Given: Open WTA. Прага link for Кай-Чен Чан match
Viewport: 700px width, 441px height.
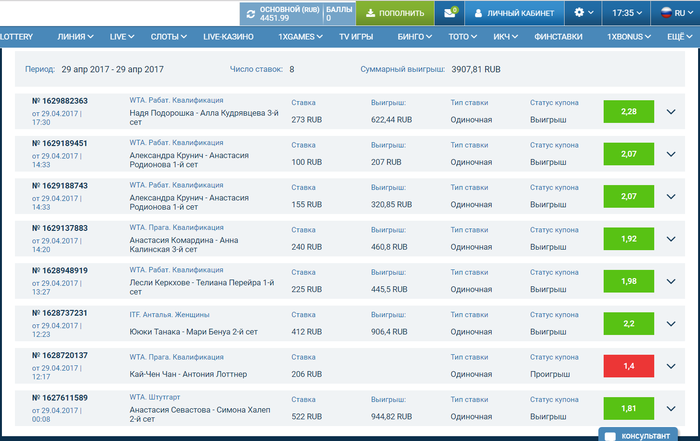Looking at the screenshot, I should coord(176,357).
